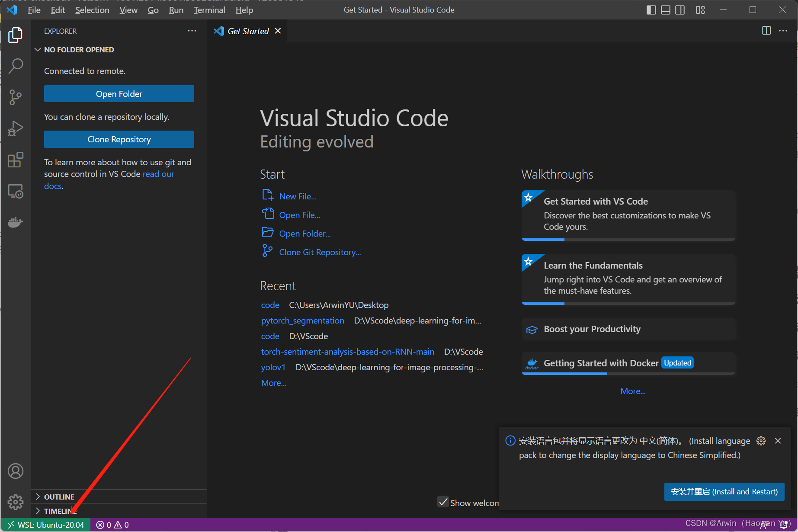
Task: Split the editor right
Action: coord(766,31)
